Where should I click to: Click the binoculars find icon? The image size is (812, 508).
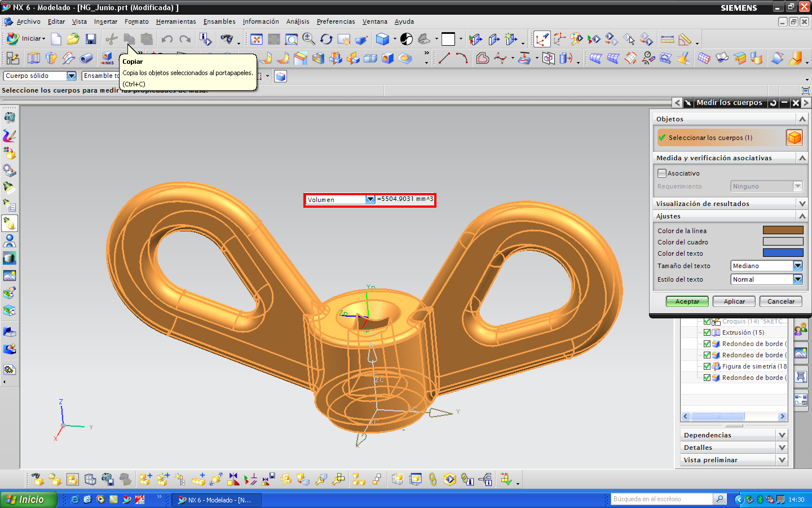pyautogui.click(x=227, y=39)
